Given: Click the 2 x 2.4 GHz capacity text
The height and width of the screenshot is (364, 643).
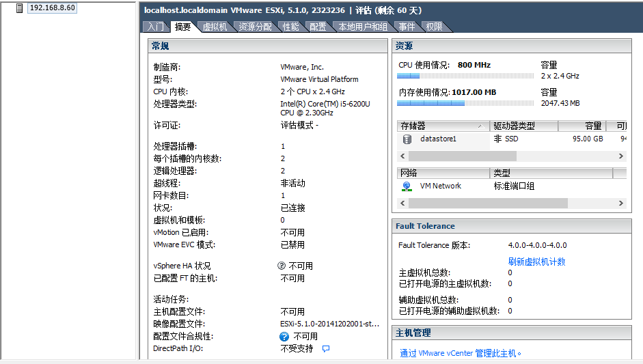Looking at the screenshot, I should click(560, 76).
